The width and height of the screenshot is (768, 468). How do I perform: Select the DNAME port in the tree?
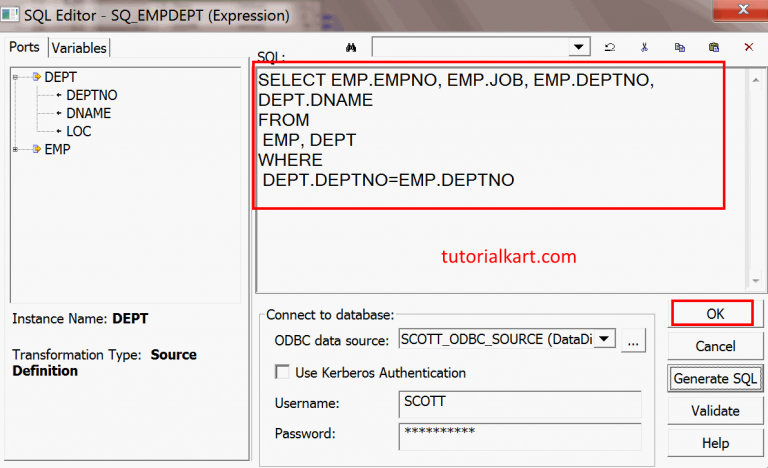[88, 113]
